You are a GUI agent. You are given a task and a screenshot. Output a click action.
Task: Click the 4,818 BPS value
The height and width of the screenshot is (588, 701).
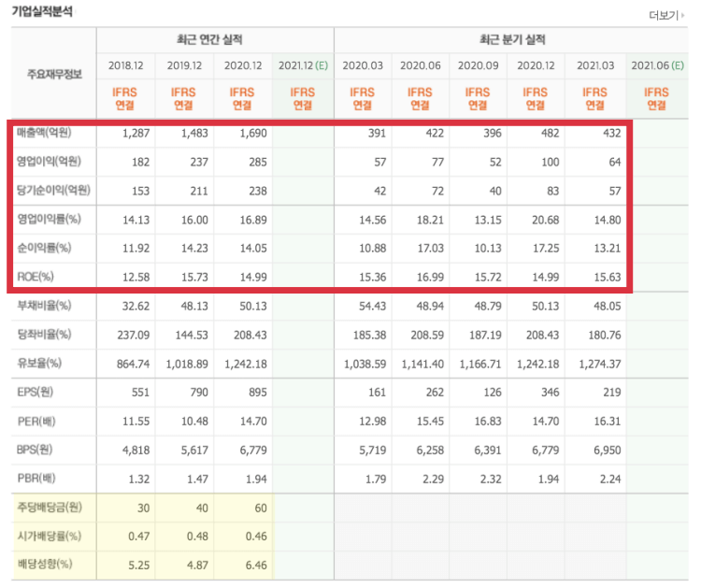click(136, 451)
